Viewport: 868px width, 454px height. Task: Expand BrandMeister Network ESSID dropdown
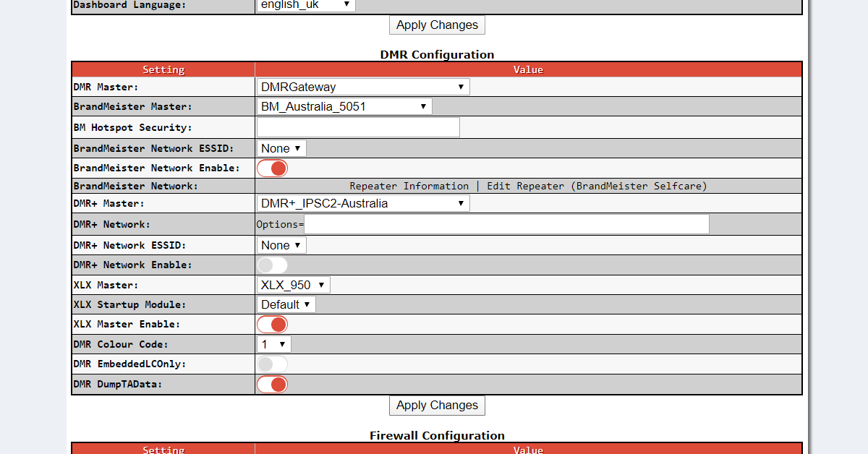pyautogui.click(x=281, y=148)
